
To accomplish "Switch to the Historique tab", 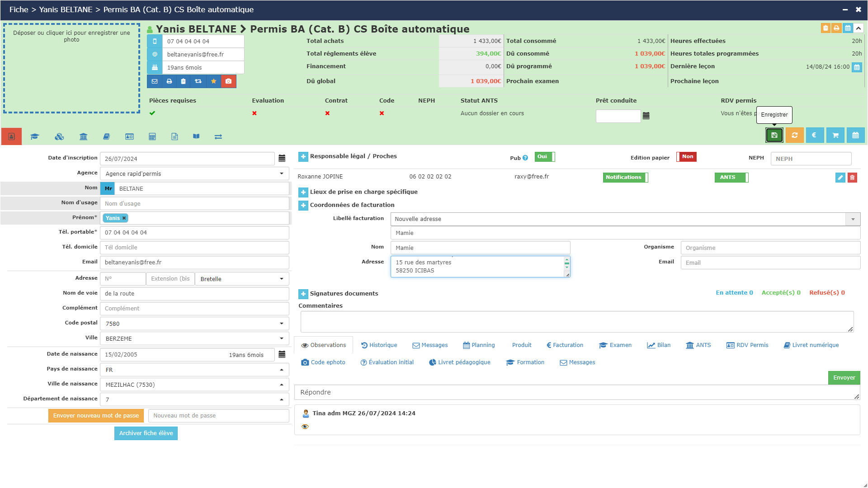I will pos(379,345).
